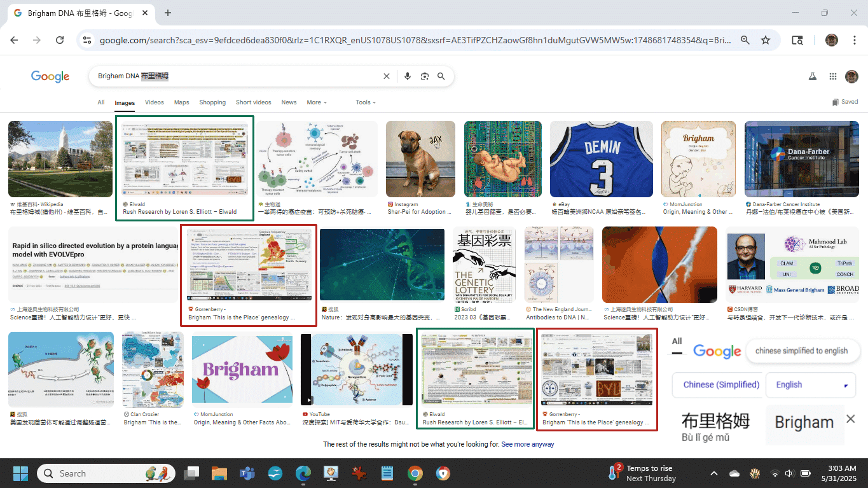The height and width of the screenshot is (488, 868).
Task: Open Chrome profile avatar in the toolbar
Action: [832, 40]
